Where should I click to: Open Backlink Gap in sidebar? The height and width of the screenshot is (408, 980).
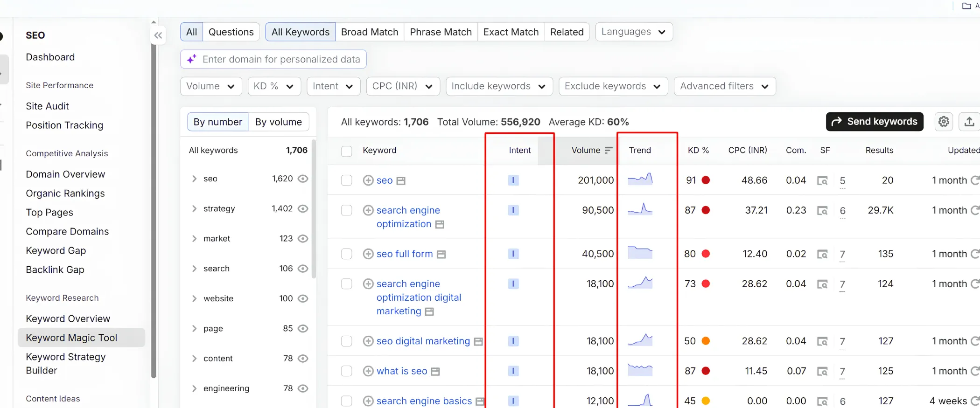[55, 270]
